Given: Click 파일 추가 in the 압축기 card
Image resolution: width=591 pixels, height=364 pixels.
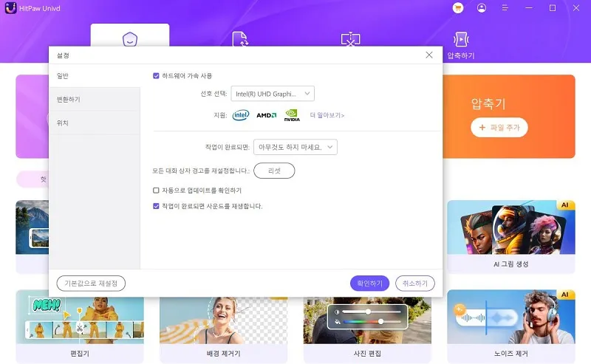Looking at the screenshot, I should coord(499,127).
